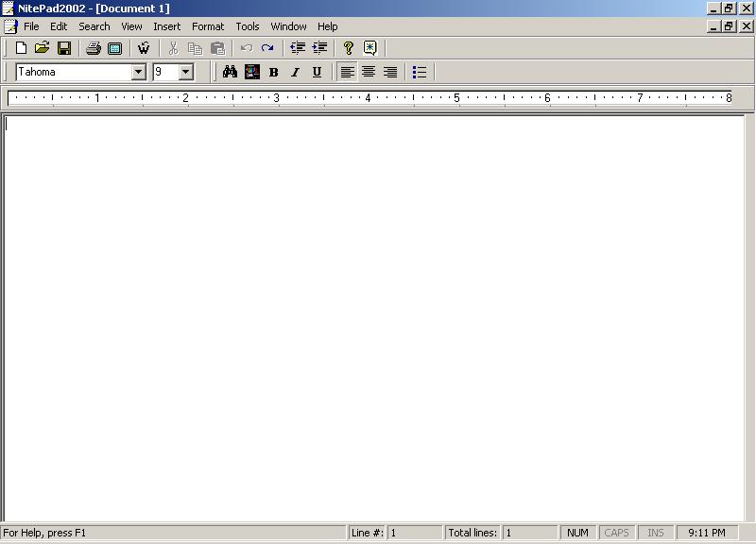Screen dimensions: 756x544
Task: Expand the font size dropdown
Action: [185, 72]
